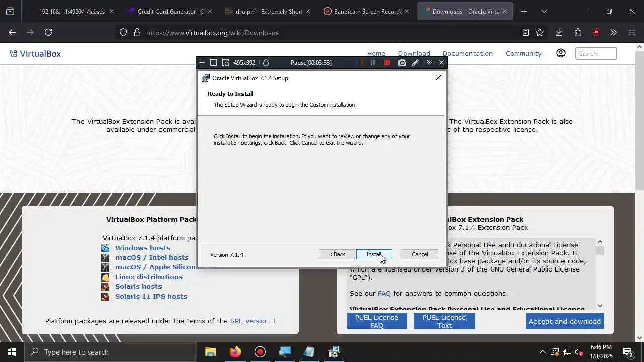Open the Windows hosts download link

(x=142, y=248)
